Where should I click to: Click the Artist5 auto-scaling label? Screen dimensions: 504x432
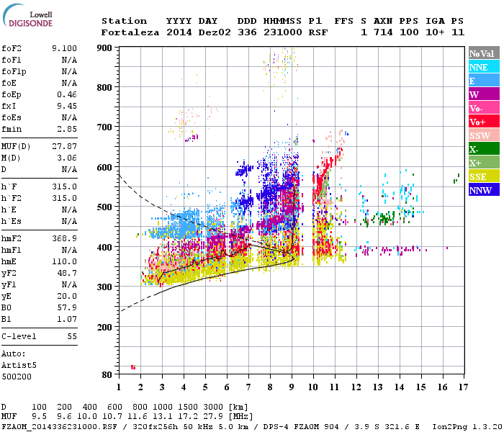click(19, 366)
